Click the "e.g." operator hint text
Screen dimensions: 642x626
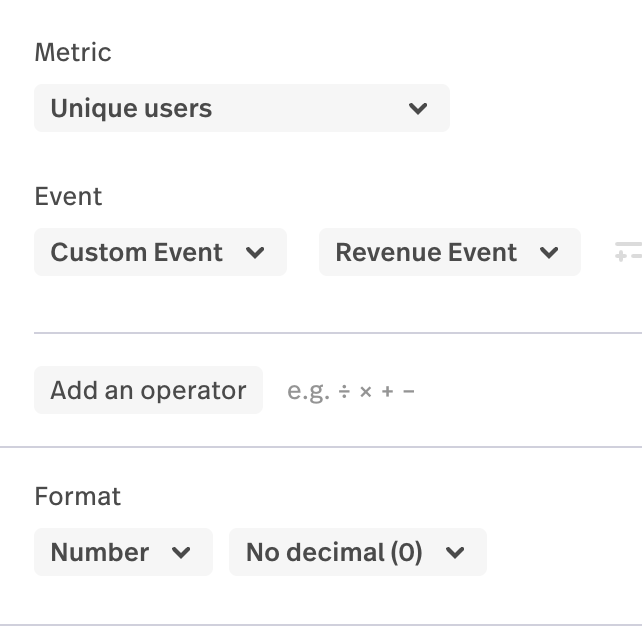[308, 391]
